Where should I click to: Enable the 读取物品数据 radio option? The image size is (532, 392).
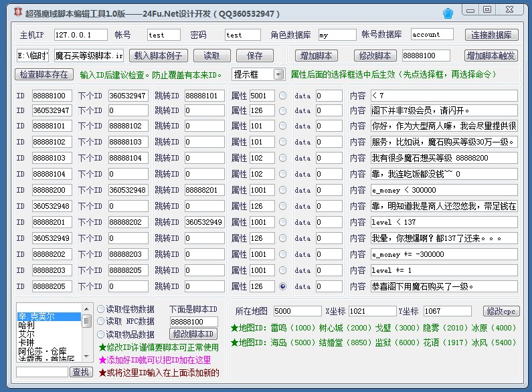coord(101,334)
